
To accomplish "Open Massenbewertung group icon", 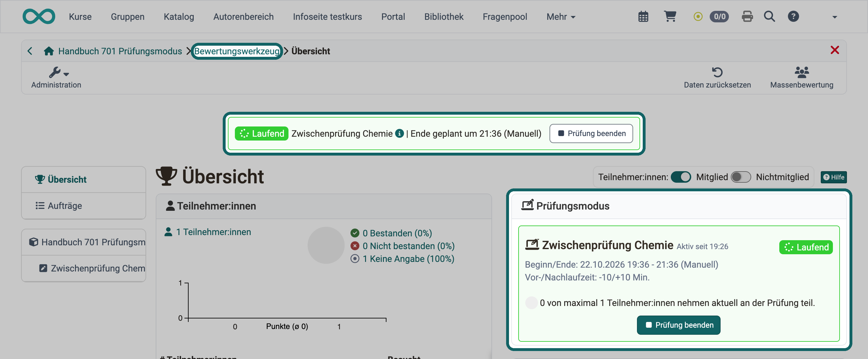I will (802, 72).
